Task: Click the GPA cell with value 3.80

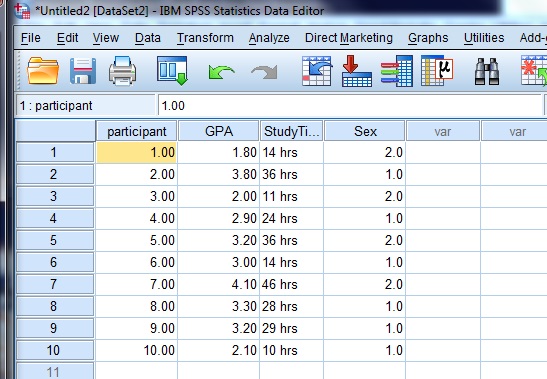Action: [218, 174]
